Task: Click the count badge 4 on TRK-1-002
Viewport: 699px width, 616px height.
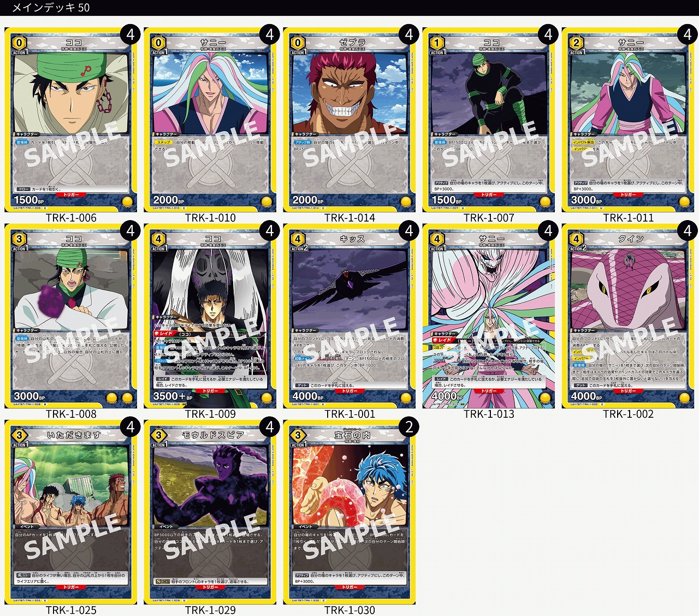Action: 688,231
